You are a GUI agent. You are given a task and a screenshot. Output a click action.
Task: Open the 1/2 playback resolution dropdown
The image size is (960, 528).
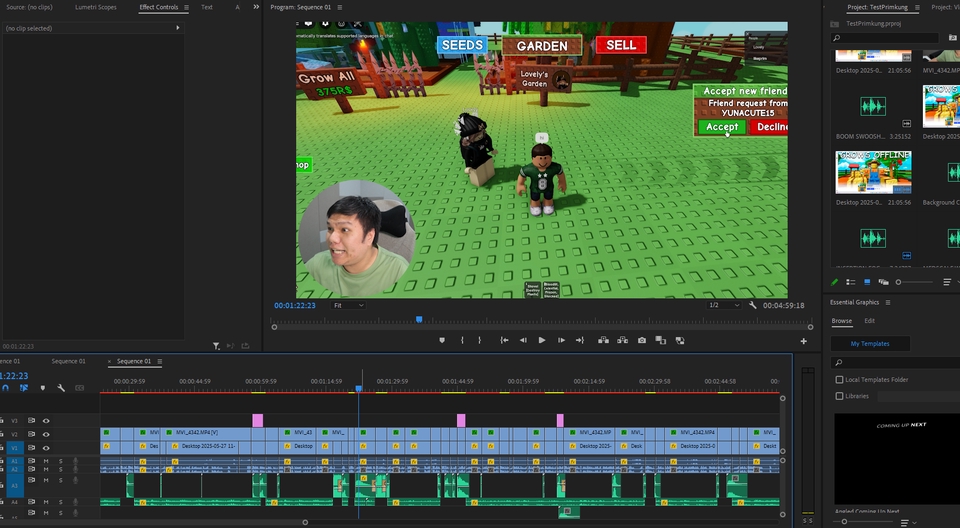click(723, 305)
